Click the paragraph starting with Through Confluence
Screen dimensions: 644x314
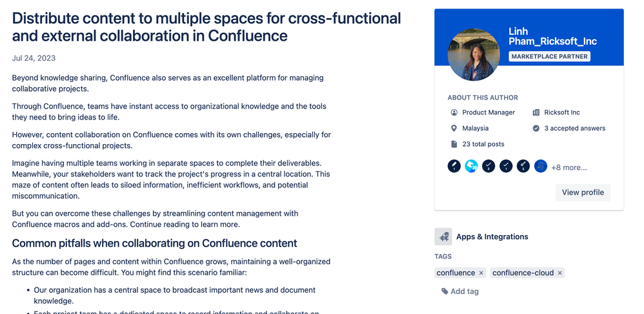(x=169, y=112)
